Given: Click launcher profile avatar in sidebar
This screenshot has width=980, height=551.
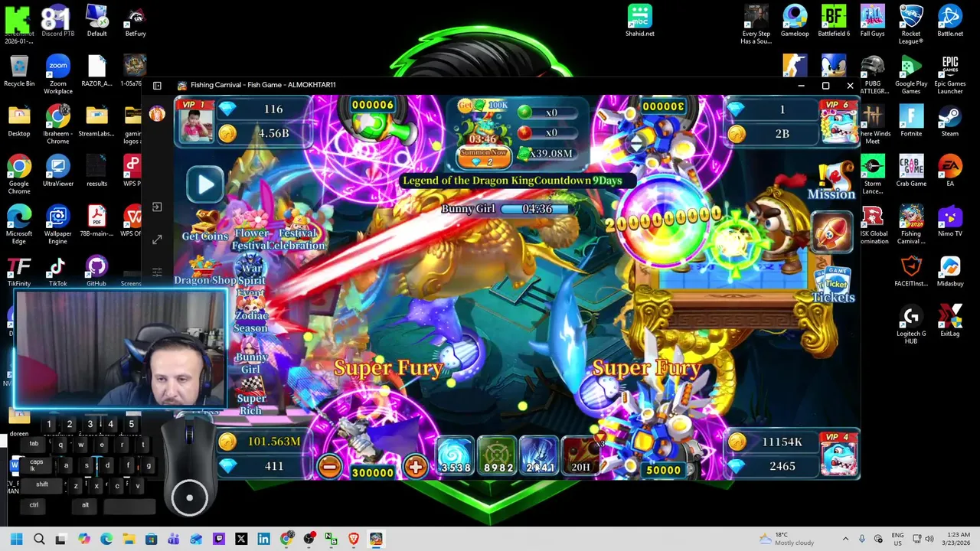Looking at the screenshot, I should coord(157,114).
